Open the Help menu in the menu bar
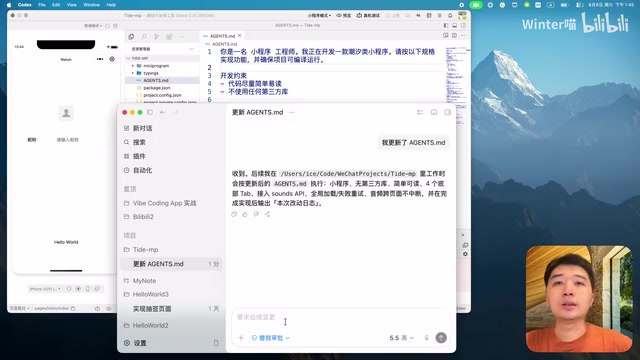The image size is (640, 360). [x=111, y=5]
